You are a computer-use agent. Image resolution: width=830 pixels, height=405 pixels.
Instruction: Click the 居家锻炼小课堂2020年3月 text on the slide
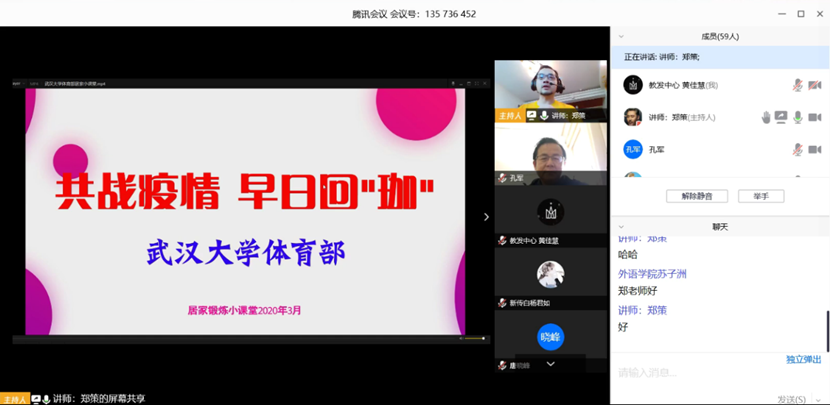[245, 311]
